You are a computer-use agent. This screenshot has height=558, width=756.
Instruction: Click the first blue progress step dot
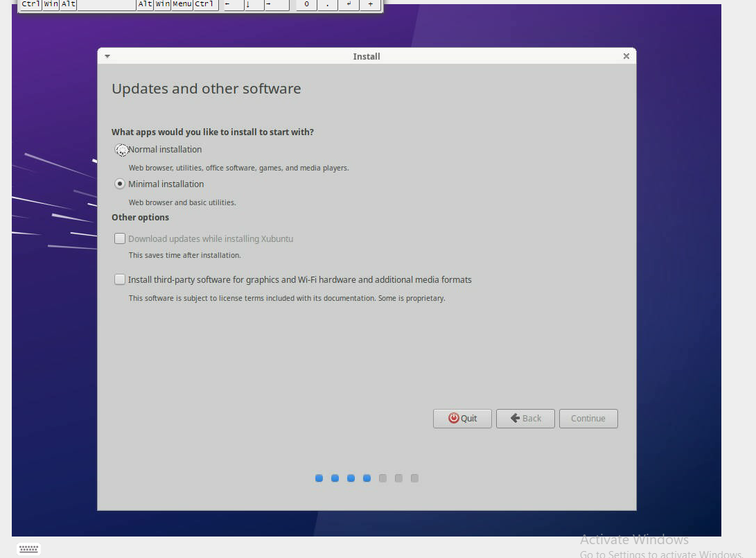(319, 478)
